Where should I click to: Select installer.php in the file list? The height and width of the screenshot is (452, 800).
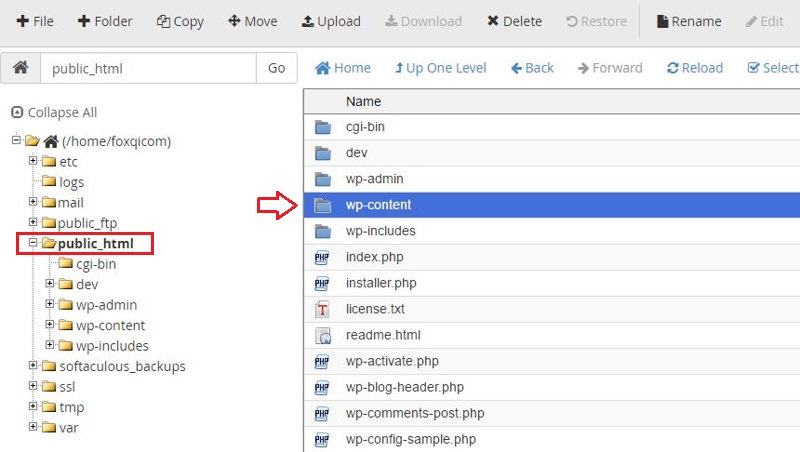tap(381, 283)
